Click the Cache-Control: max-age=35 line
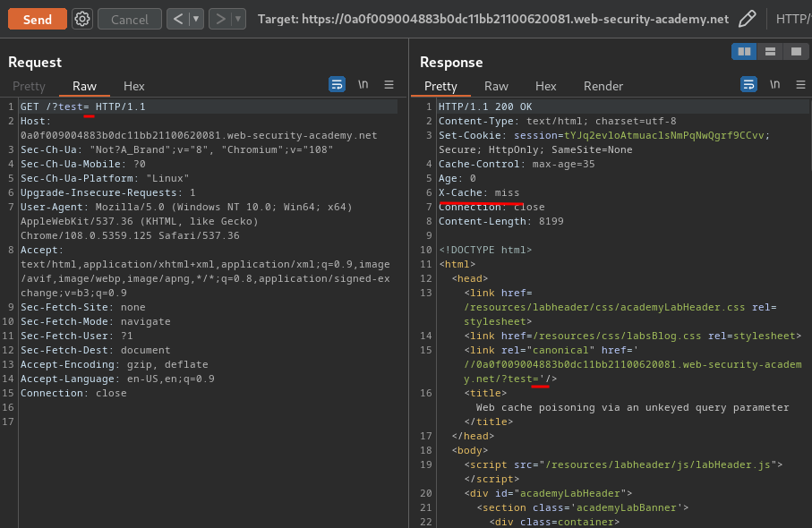This screenshot has width=812, height=528. tap(517, 164)
